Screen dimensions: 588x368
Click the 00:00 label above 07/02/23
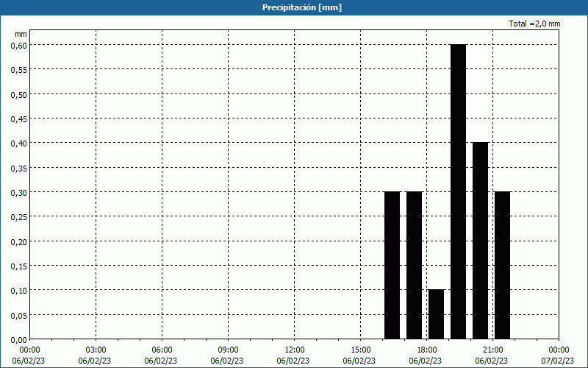559,350
